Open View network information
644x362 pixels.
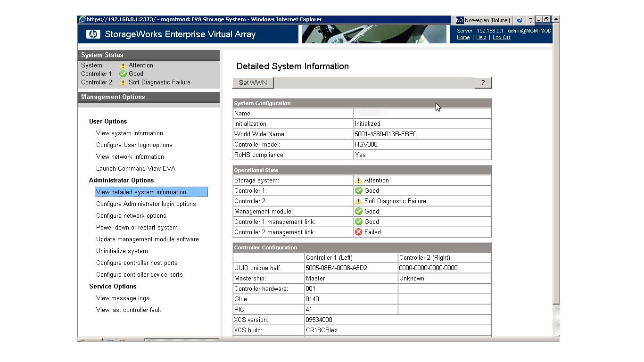pyautogui.click(x=130, y=156)
